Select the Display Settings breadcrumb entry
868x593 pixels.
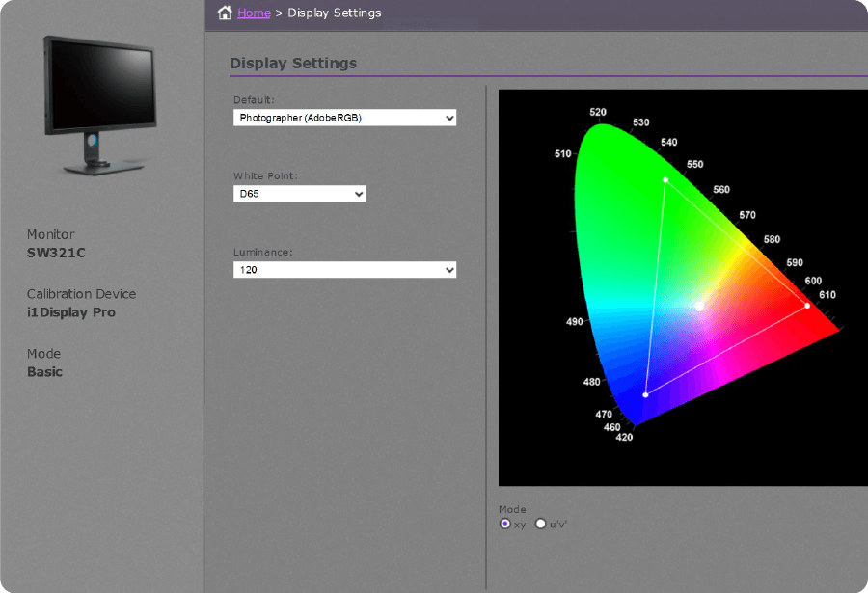pos(333,13)
